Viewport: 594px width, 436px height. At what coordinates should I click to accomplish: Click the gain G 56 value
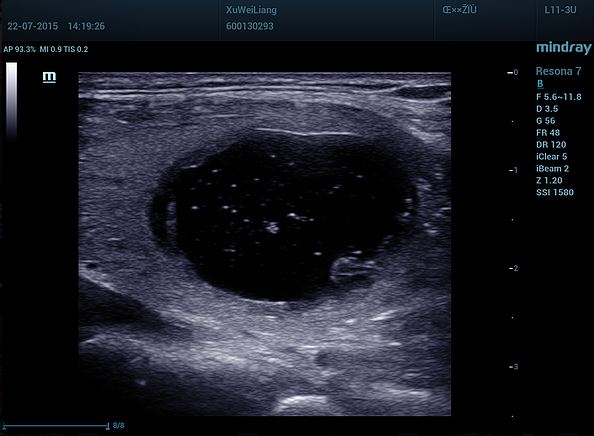[x=546, y=121]
